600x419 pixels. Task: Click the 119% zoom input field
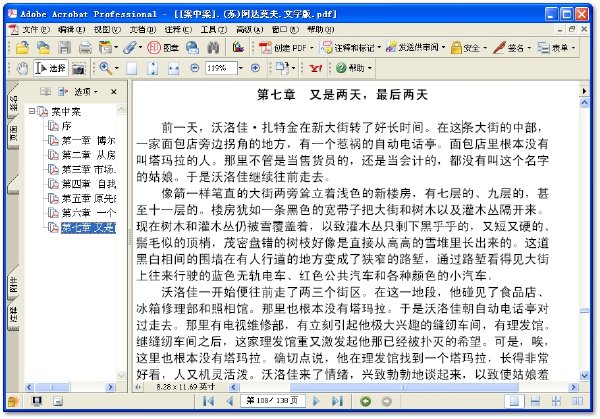[x=221, y=68]
